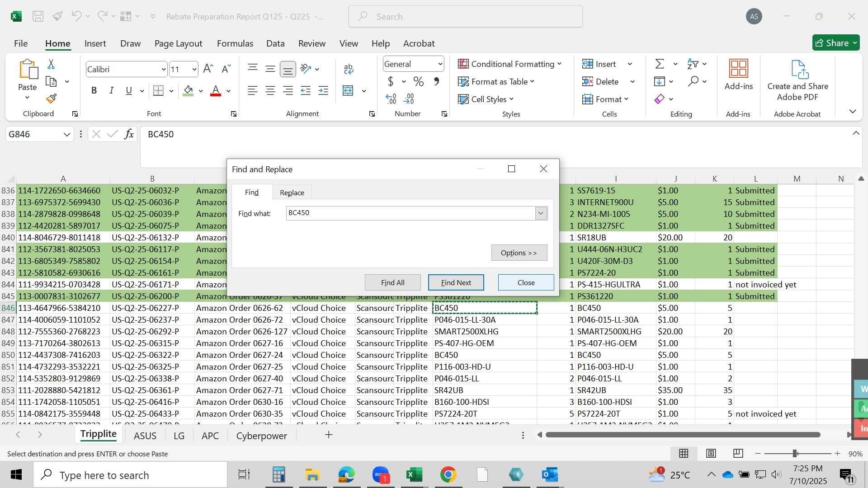
Task: Apply Percent Style format
Action: [x=419, y=81]
